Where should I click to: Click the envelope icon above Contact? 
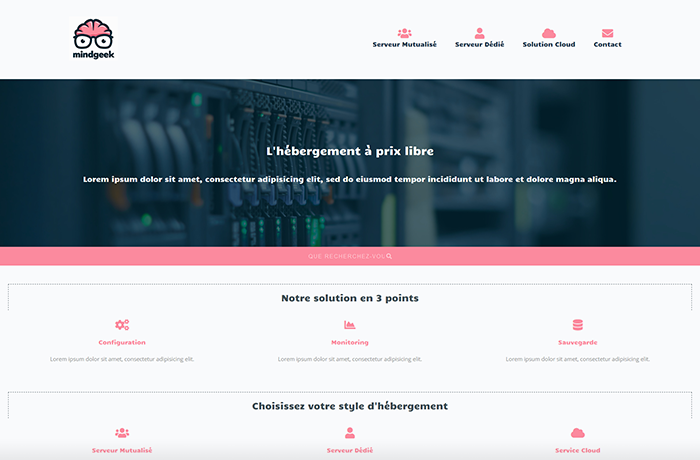(607, 33)
